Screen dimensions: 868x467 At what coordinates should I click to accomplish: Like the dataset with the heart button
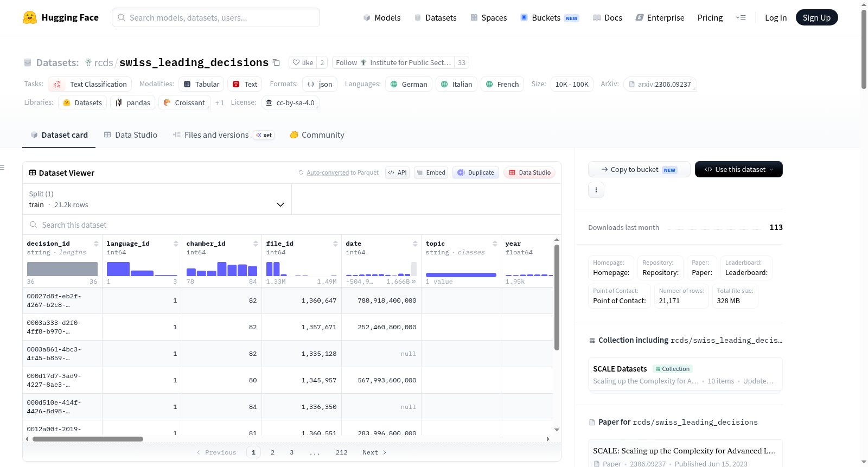[x=303, y=62]
